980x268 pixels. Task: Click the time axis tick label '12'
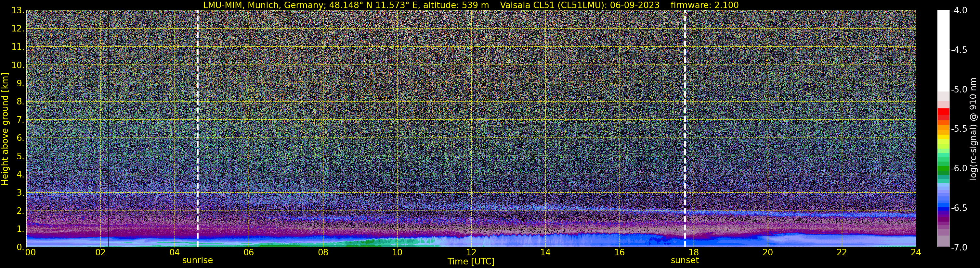471,252
